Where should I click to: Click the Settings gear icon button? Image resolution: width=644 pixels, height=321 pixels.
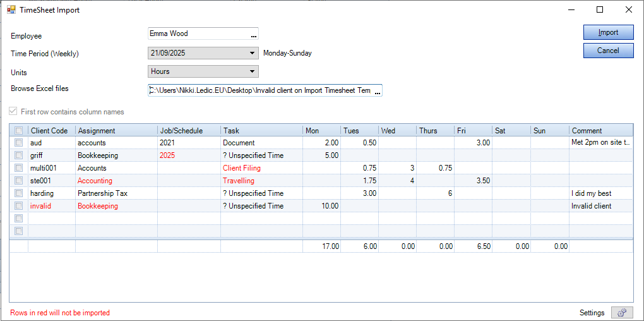click(x=623, y=313)
